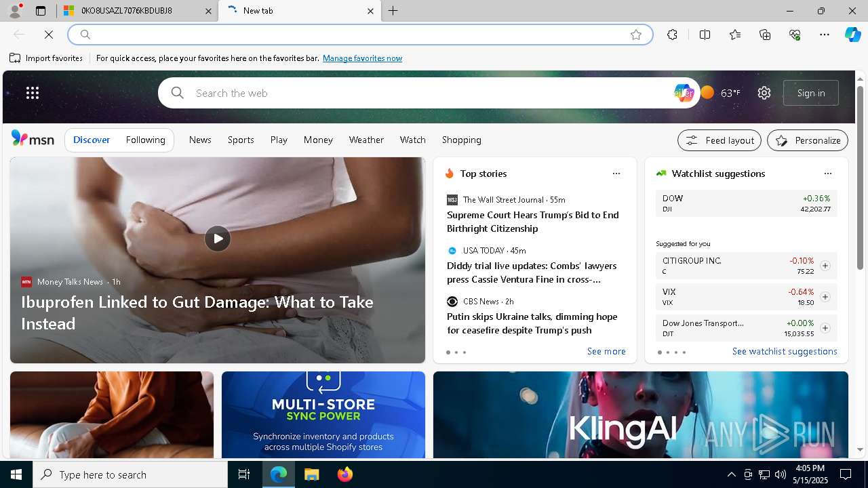The width and height of the screenshot is (868, 488).
Task: Add Dow Jones Transport to watchlist
Action: [x=825, y=328]
